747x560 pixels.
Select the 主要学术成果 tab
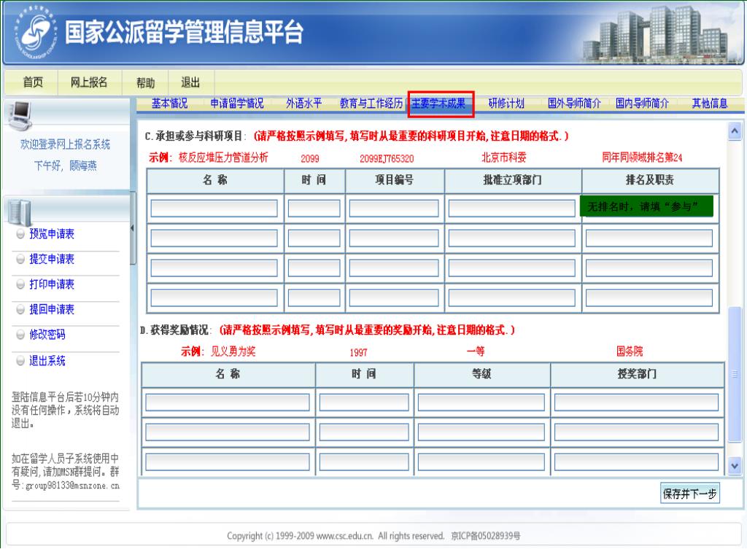pos(438,104)
